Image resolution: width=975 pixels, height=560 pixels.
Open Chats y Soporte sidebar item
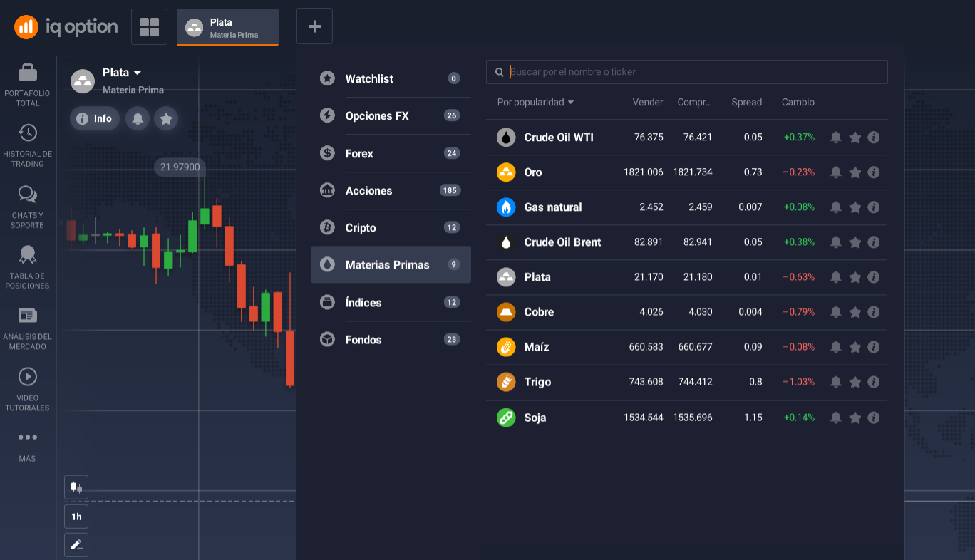click(x=28, y=207)
